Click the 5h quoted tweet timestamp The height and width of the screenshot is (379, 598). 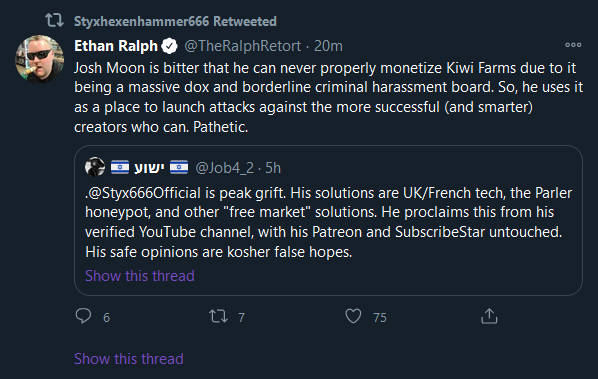pyautogui.click(x=273, y=168)
